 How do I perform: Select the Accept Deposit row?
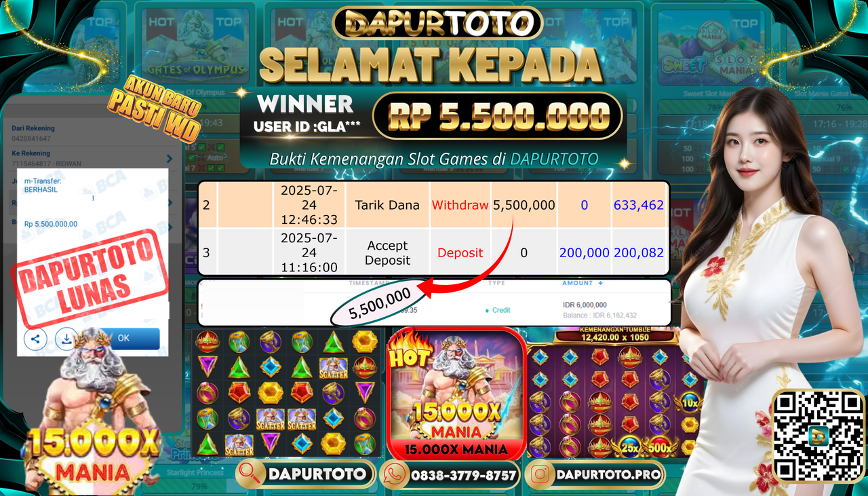434,252
